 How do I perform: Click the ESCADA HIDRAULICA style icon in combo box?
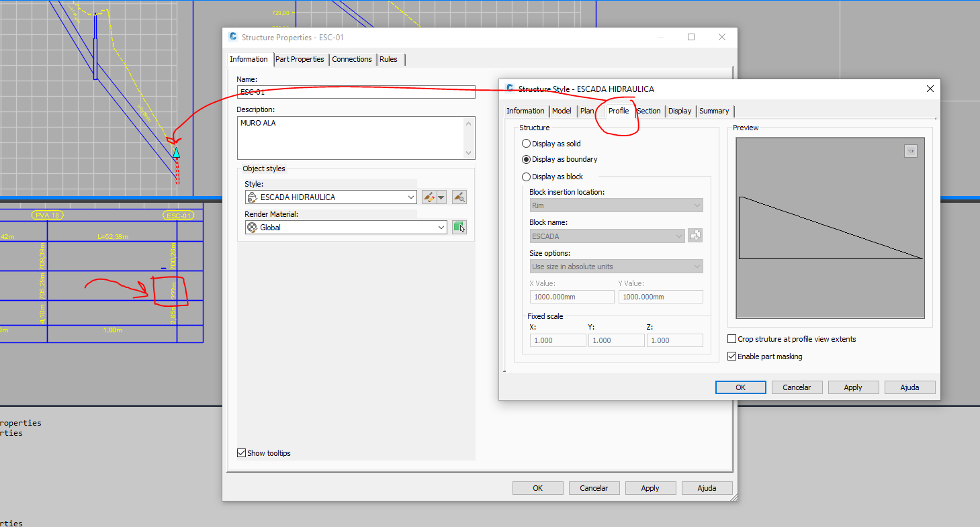click(254, 196)
